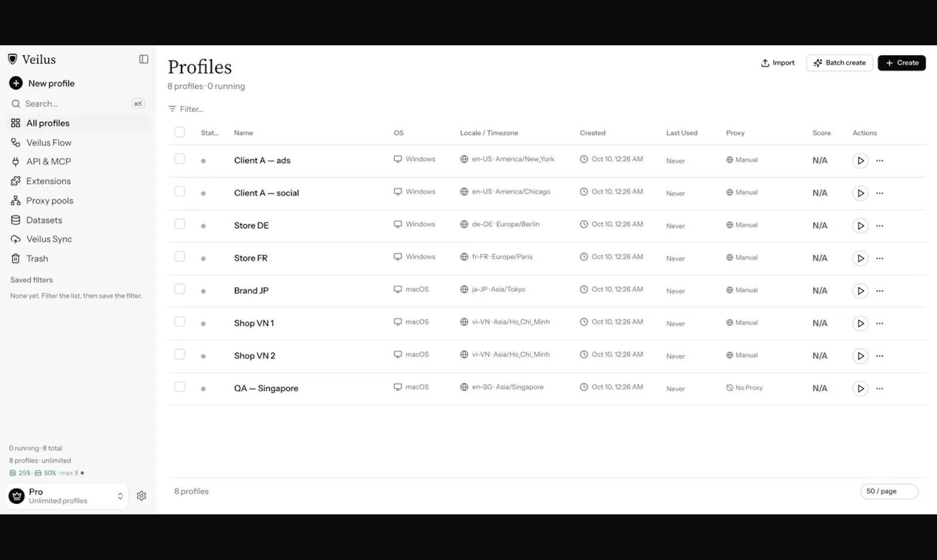Click the 25% CPU usage indicator
Screen dimensions: 937x560
20,473
